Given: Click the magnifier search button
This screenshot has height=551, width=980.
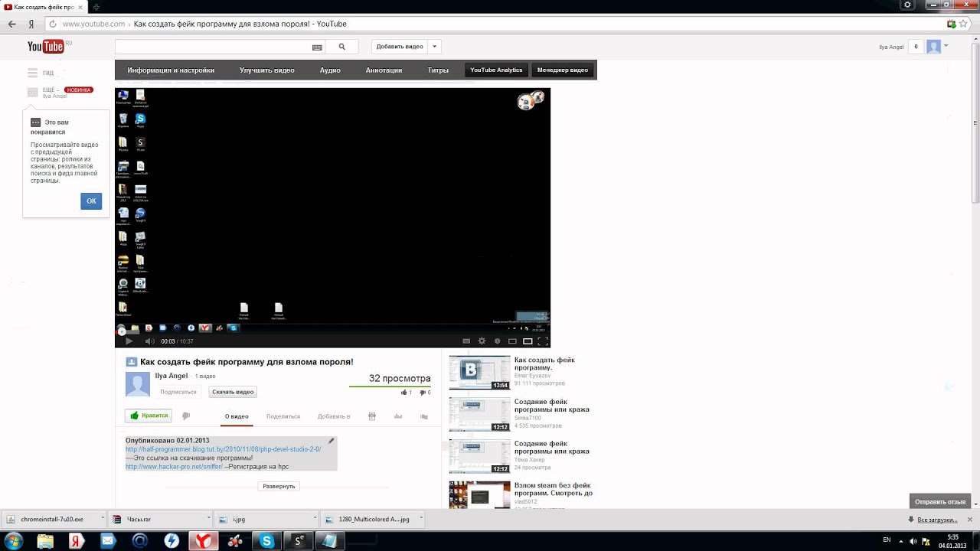Looking at the screenshot, I should (342, 47).
